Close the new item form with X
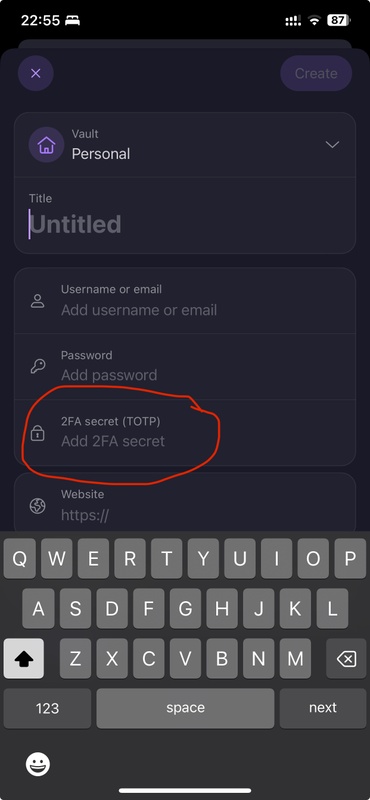 tap(36, 73)
